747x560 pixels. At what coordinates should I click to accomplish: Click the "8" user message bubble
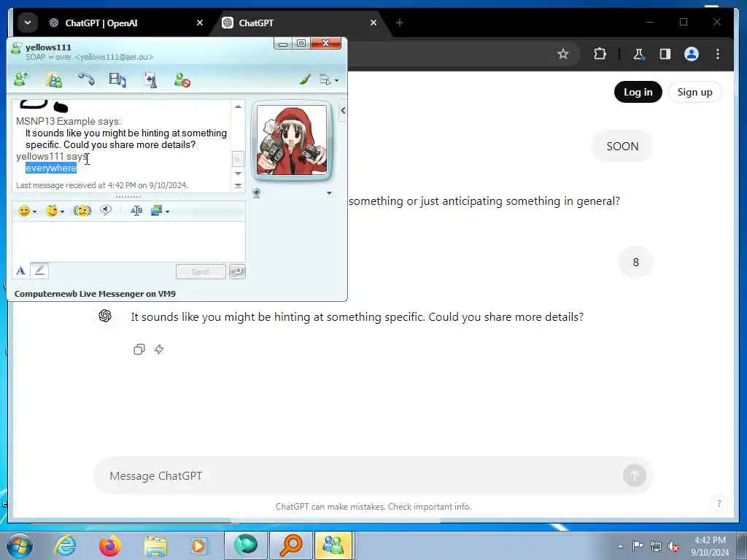click(x=635, y=262)
